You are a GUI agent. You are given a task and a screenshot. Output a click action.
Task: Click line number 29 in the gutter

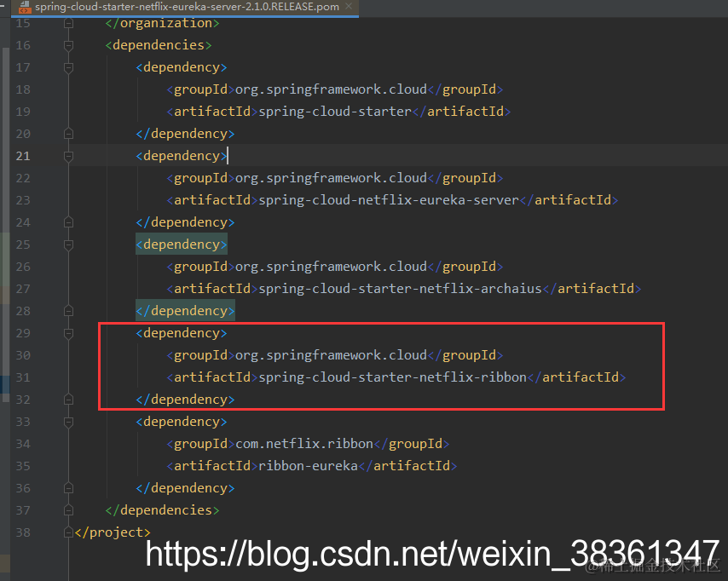(x=23, y=333)
